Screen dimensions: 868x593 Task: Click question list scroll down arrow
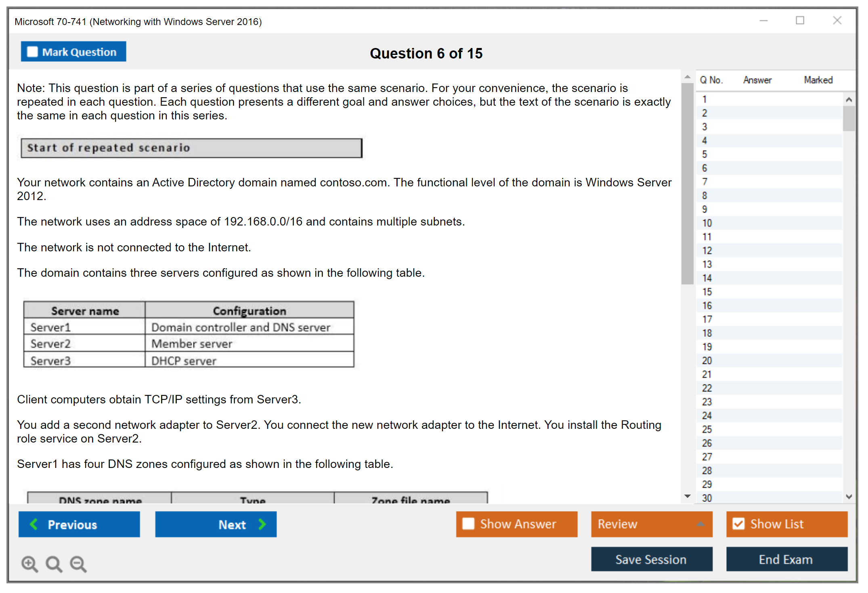click(849, 497)
